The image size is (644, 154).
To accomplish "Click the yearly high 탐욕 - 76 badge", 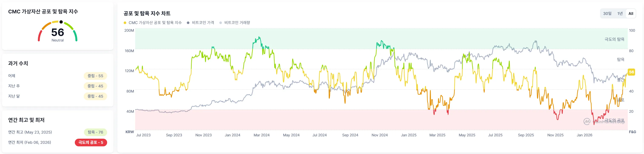I will click(x=95, y=132).
